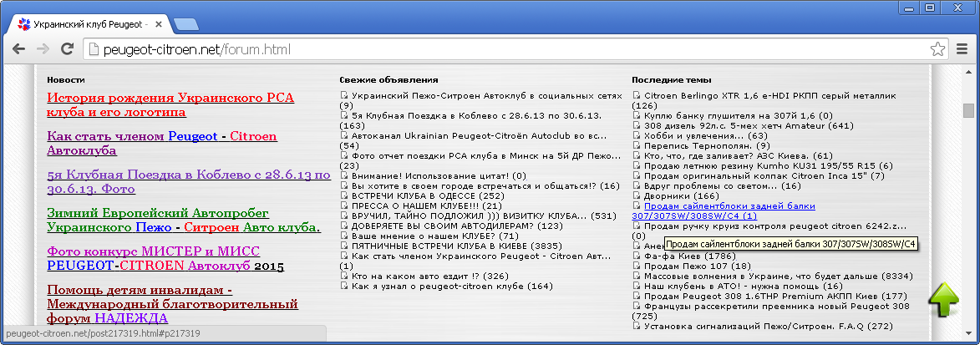
Task: Click post icon beside Кто на каком авто ездит
Action: [x=343, y=276]
